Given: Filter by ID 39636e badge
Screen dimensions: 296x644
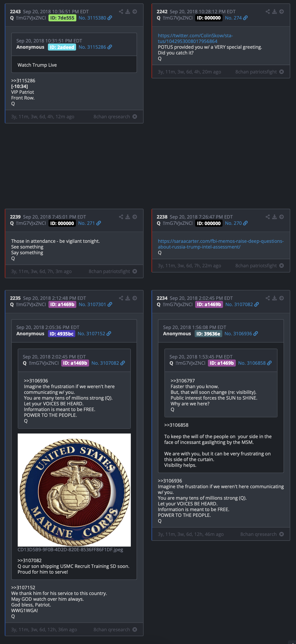Looking at the screenshot, I should [x=208, y=334].
